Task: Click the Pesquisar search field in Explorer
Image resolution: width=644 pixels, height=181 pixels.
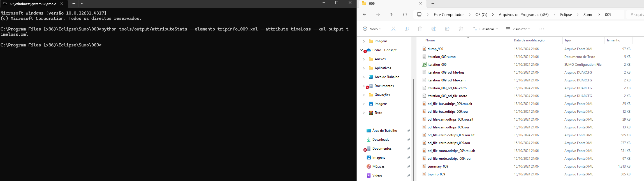Action: (x=635, y=15)
